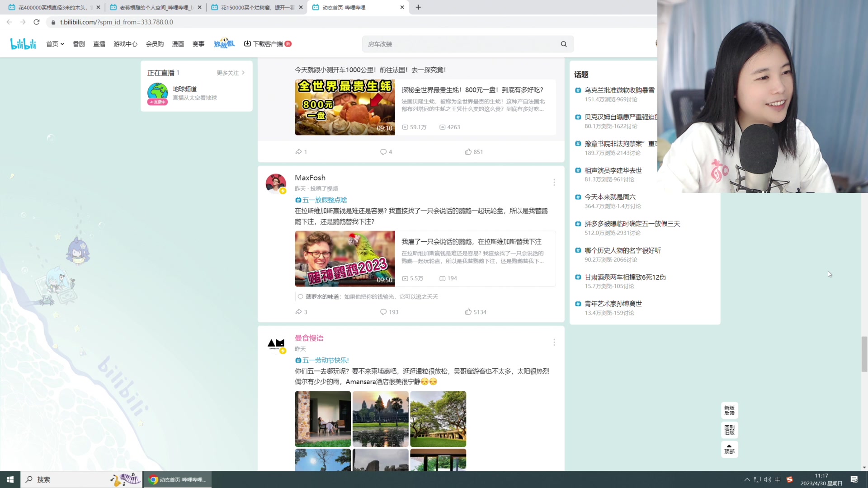Open the 游戏中心 nav item

[125, 44]
